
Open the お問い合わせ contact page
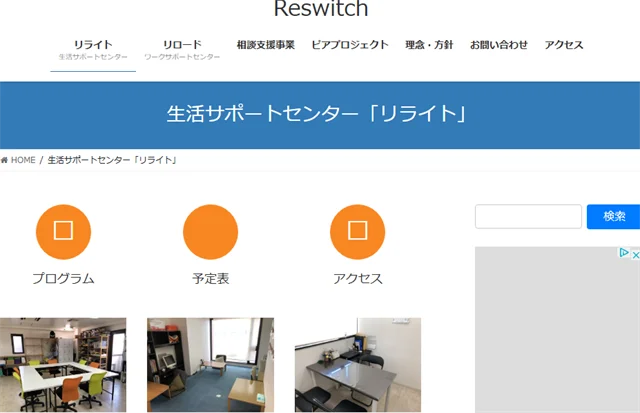(498, 45)
